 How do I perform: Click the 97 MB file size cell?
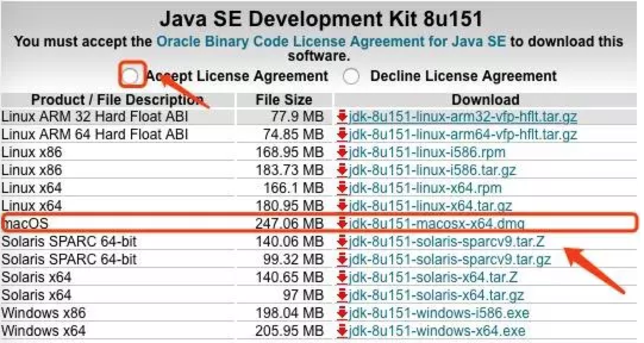284,295
